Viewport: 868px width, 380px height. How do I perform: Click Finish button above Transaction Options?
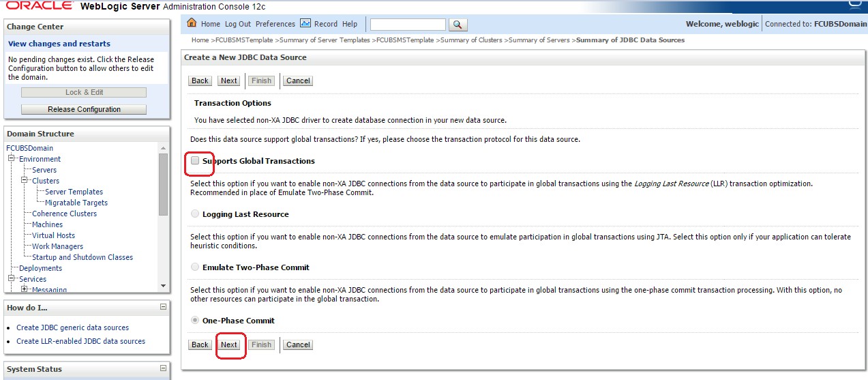(262, 81)
